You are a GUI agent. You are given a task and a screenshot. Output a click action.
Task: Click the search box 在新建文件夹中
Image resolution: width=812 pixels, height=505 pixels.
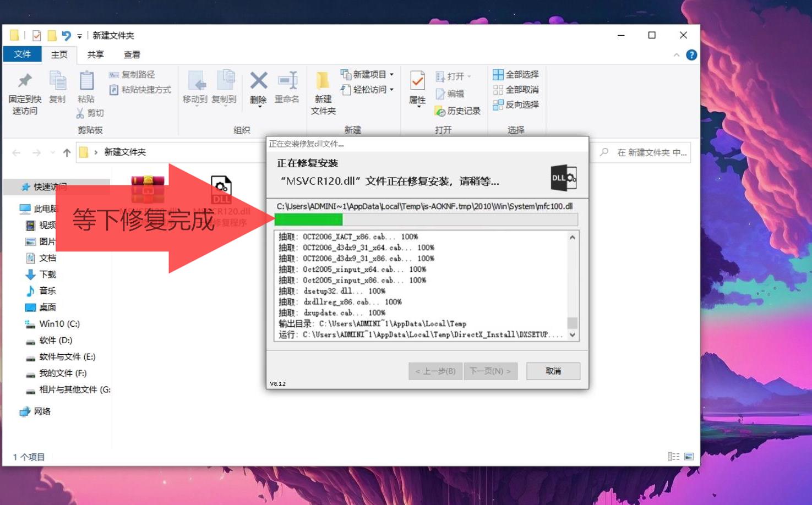click(644, 153)
